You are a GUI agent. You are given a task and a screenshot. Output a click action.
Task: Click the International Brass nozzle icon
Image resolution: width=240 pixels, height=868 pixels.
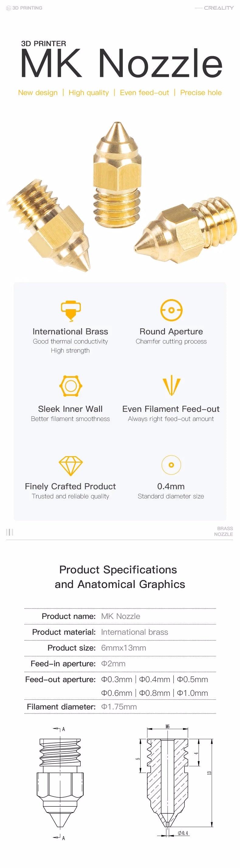point(70,310)
